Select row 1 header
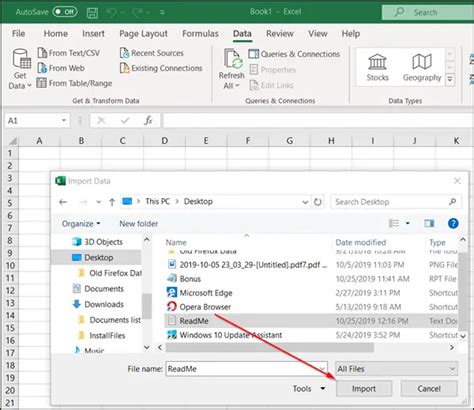474x410 pixels. tap(10, 153)
